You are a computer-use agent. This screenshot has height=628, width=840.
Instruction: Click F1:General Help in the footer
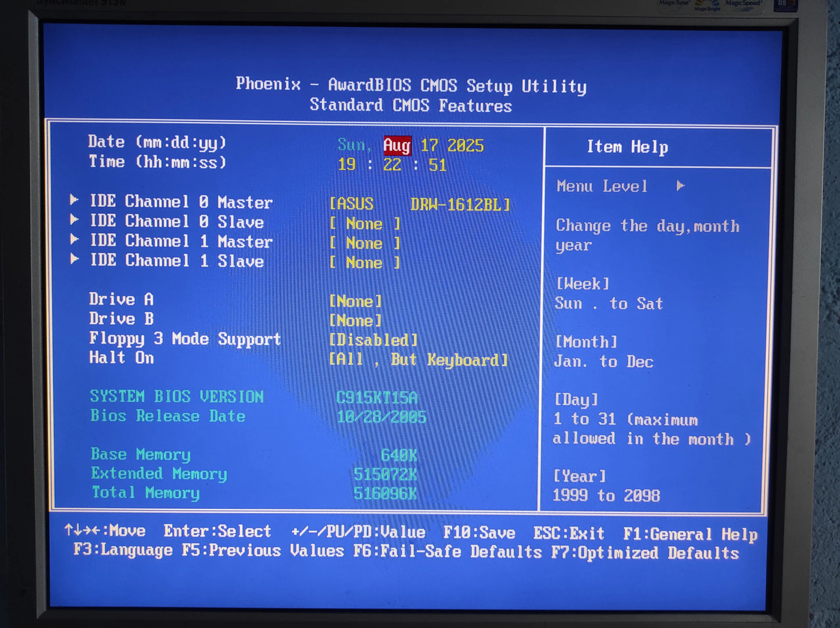tap(690, 534)
